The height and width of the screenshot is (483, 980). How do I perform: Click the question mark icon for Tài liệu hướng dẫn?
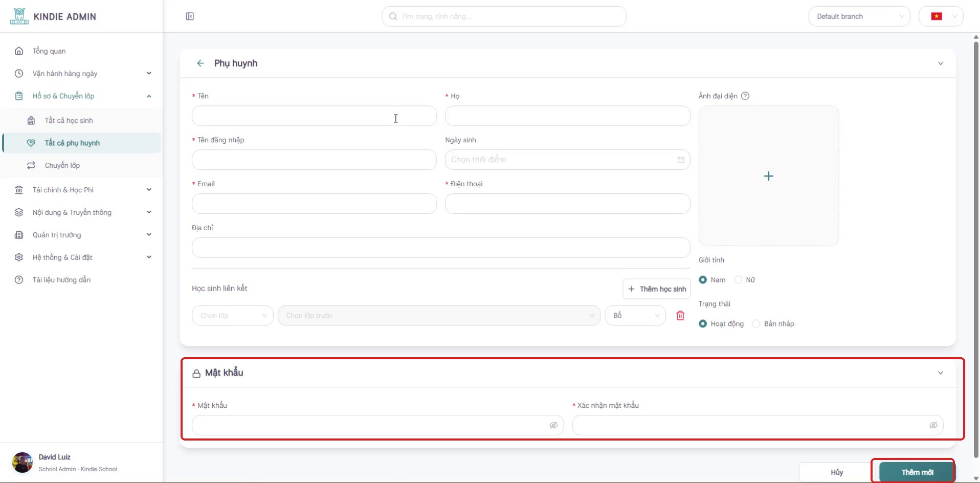(19, 280)
